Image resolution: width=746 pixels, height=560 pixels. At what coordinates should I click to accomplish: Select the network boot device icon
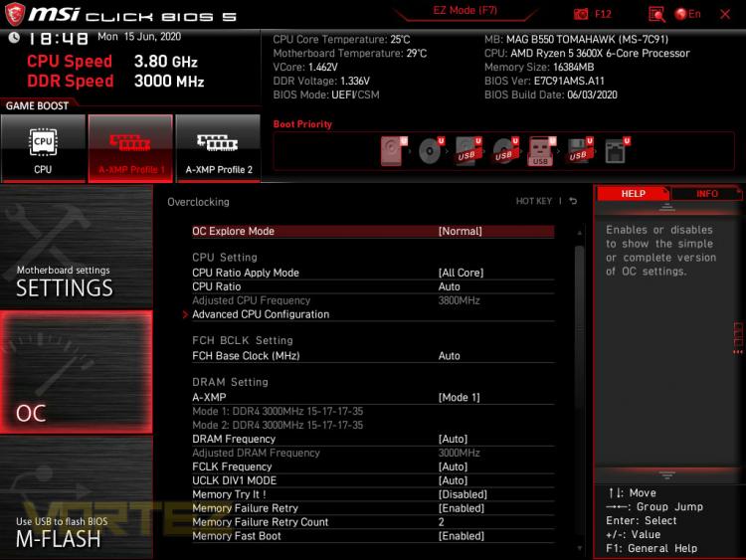tap(615, 151)
